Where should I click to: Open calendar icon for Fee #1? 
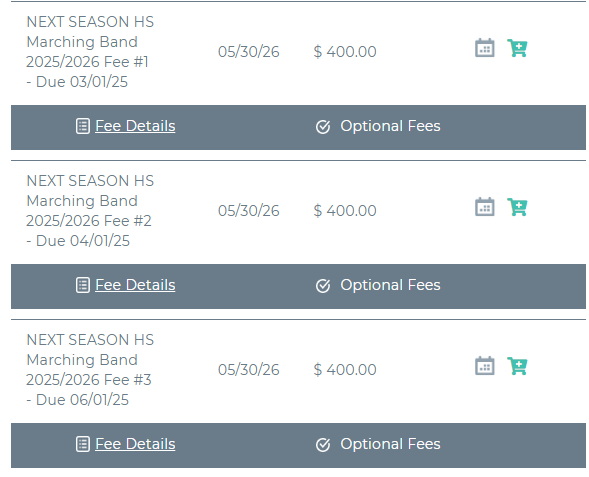(x=485, y=48)
